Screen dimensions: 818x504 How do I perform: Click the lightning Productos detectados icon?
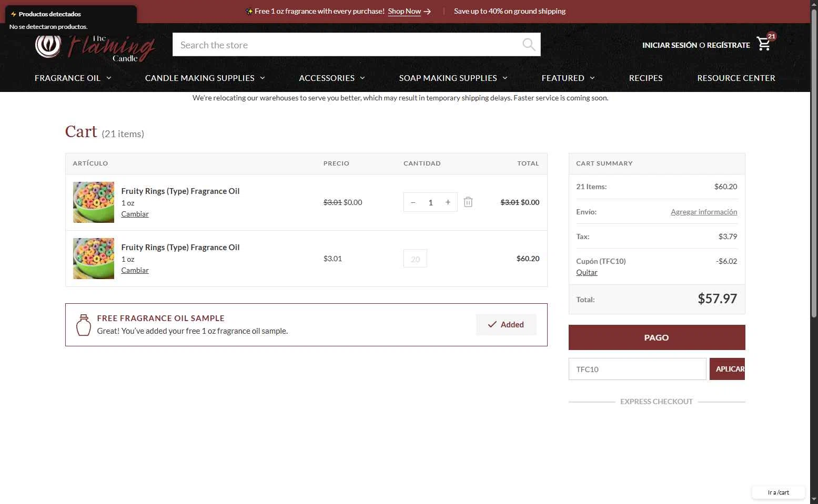[14, 14]
